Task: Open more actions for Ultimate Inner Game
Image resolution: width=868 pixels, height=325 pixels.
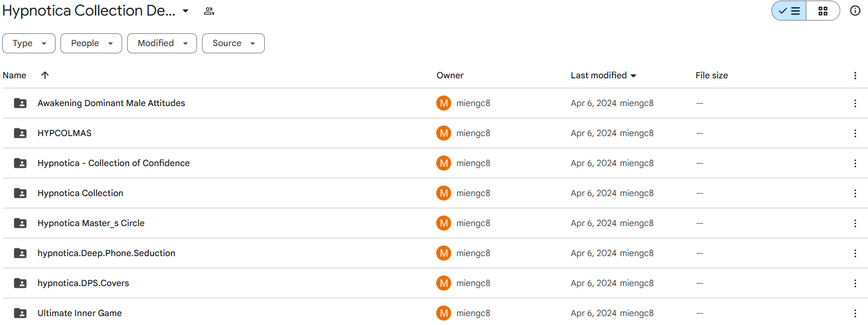Action: click(x=855, y=313)
